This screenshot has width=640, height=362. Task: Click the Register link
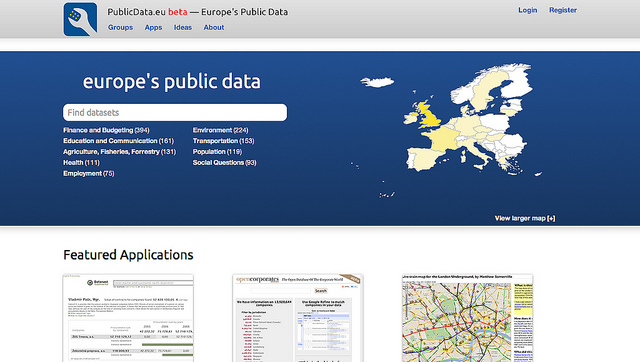tap(562, 10)
